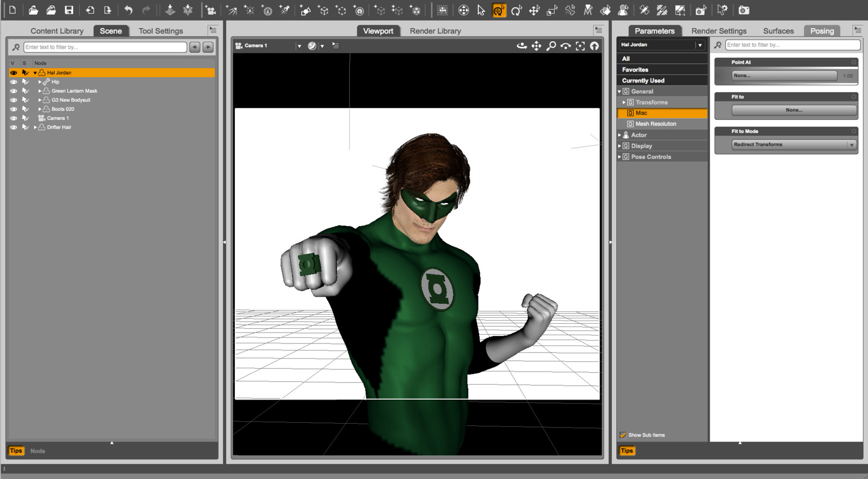Open the Render Settings tab
This screenshot has height=479, width=868.
719,31
